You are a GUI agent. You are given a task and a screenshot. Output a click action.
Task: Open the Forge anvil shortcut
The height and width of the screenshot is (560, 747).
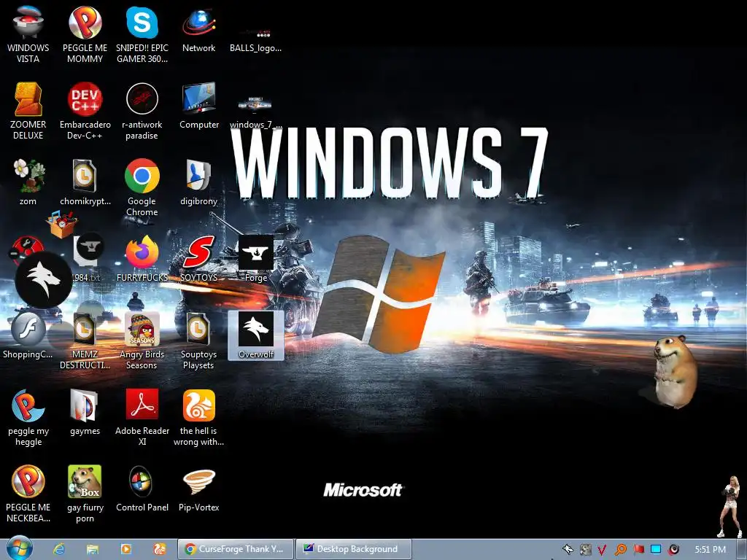[256, 259]
